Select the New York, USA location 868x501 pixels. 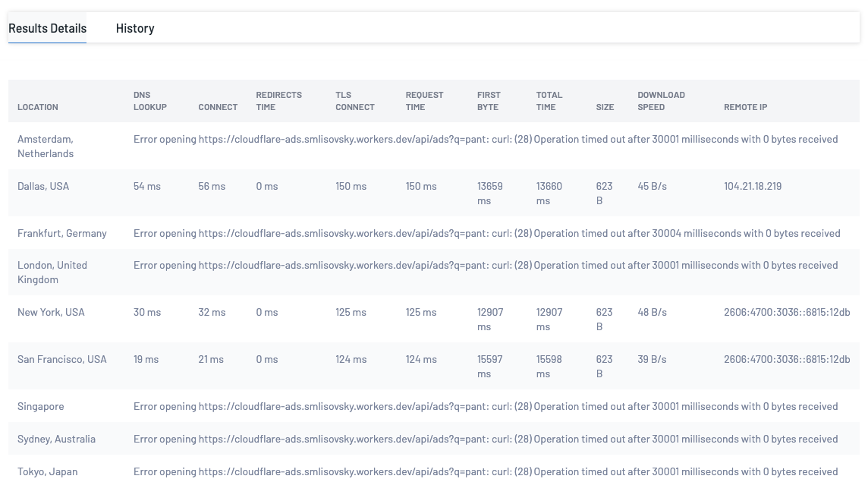click(x=51, y=312)
